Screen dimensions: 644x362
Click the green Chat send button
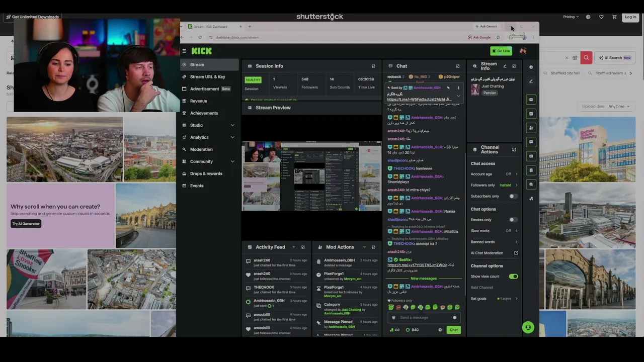(453, 330)
